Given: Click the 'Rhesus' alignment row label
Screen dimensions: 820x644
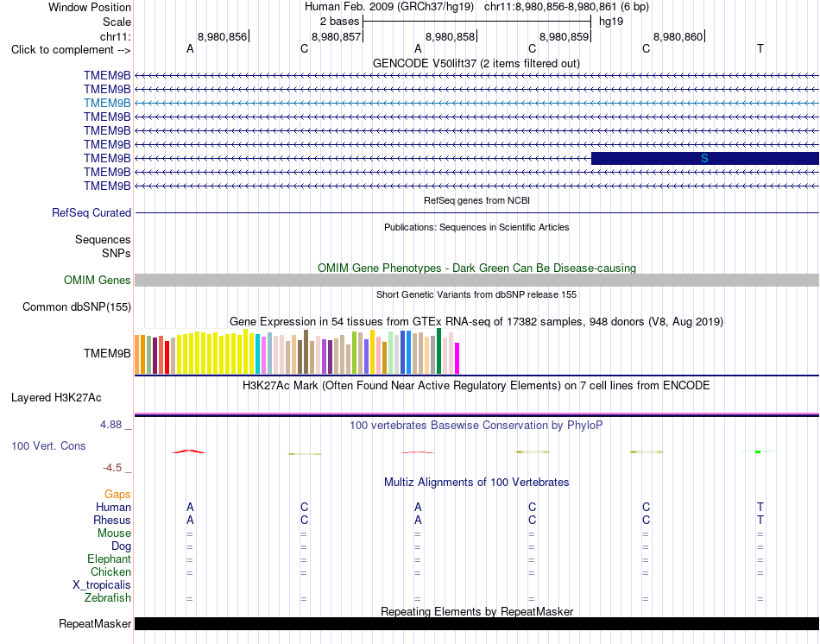Looking at the screenshot, I should [x=112, y=521].
